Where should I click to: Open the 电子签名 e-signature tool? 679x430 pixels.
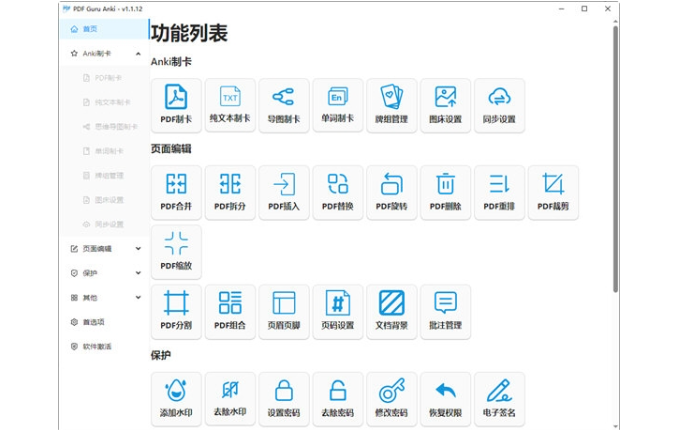tap(499, 399)
